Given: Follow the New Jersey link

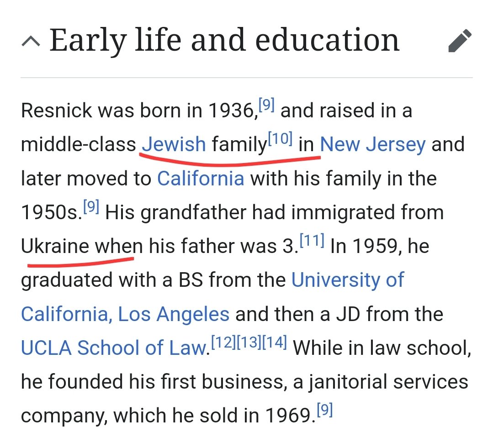Looking at the screenshot, I should (x=372, y=144).
